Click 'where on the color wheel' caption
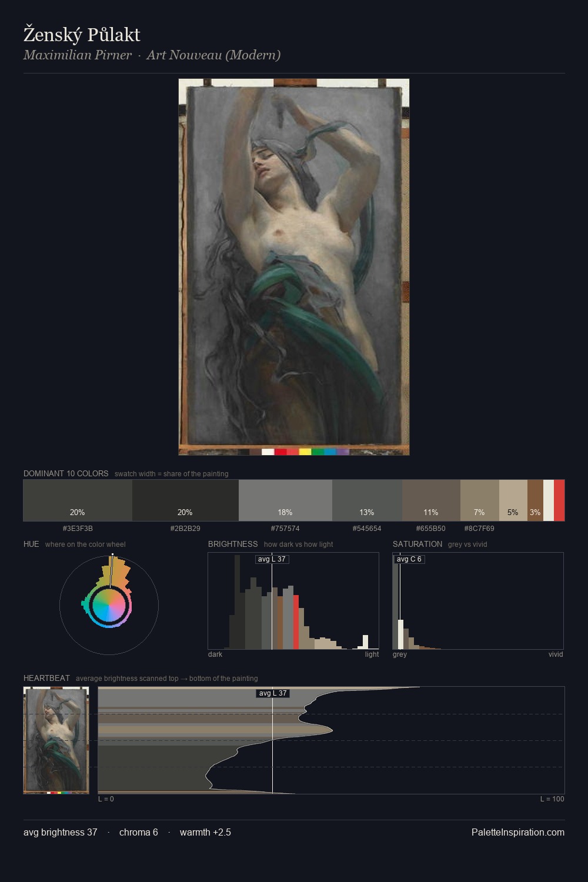Screen dimensions: 588x882 pyautogui.click(x=85, y=544)
